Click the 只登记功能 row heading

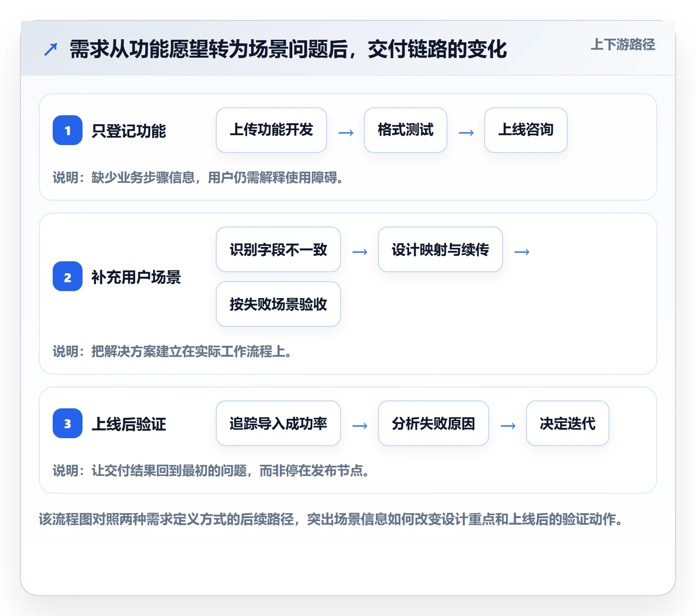pyautogui.click(x=129, y=131)
